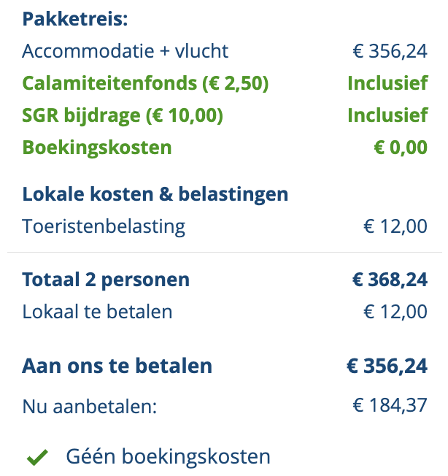Click the green checkmark icon

coord(37,458)
